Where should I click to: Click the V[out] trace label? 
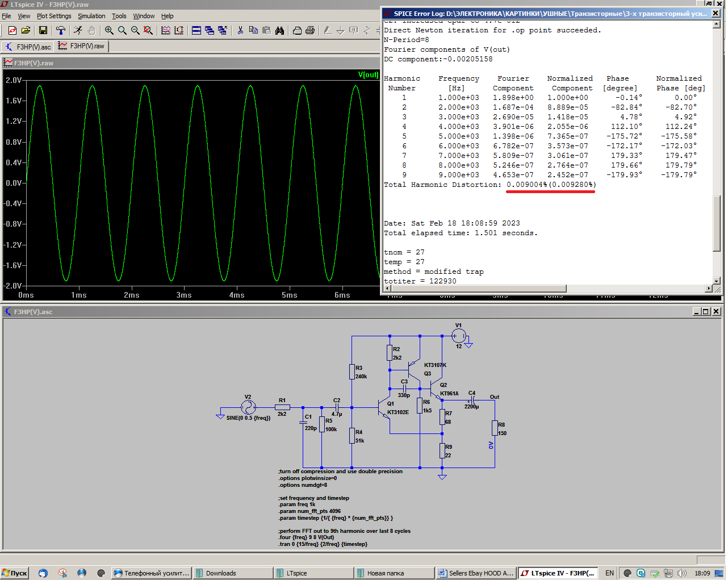tap(368, 74)
